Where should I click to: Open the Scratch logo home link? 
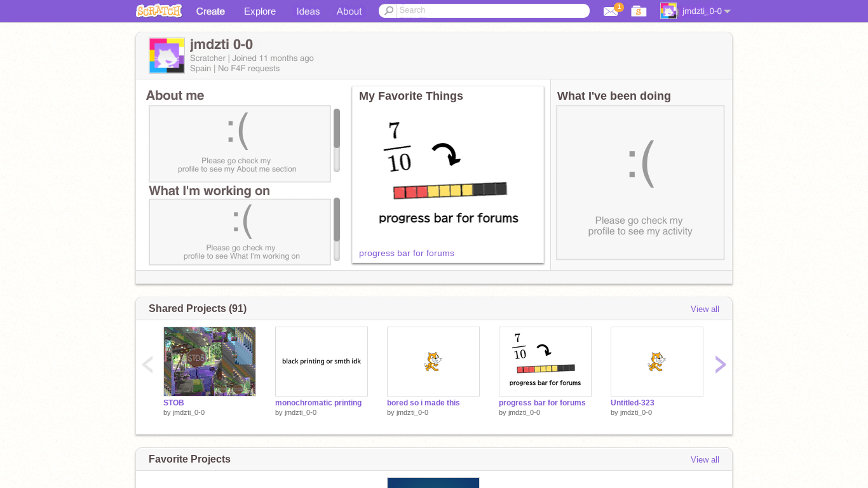pos(159,11)
